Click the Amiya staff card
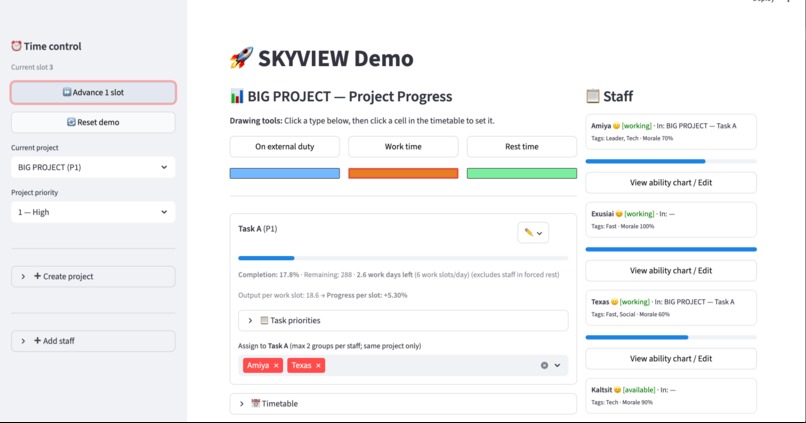This screenshot has height=423, width=806. (x=671, y=132)
